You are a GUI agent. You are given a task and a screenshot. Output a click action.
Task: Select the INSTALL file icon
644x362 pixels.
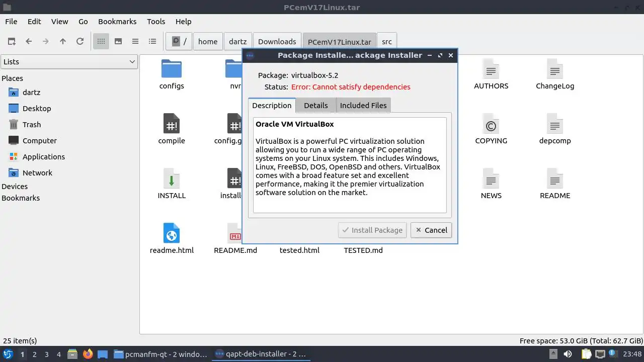[172, 178]
